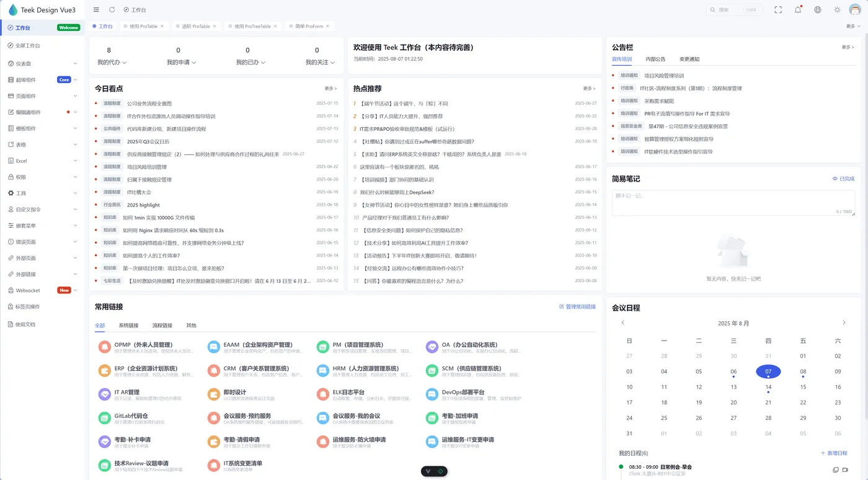
Task: Enter fullscreen using the frame icon
Action: click(778, 9)
